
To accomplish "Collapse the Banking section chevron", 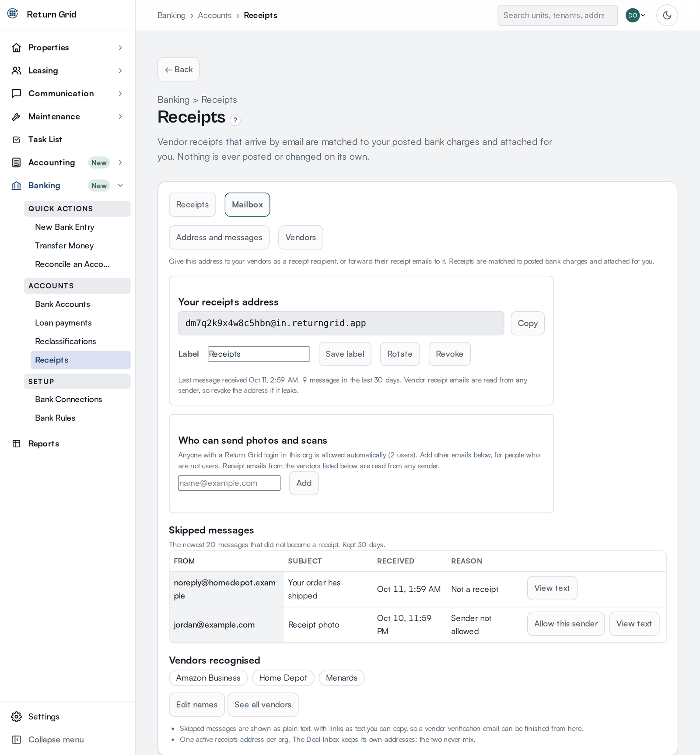I will (120, 186).
